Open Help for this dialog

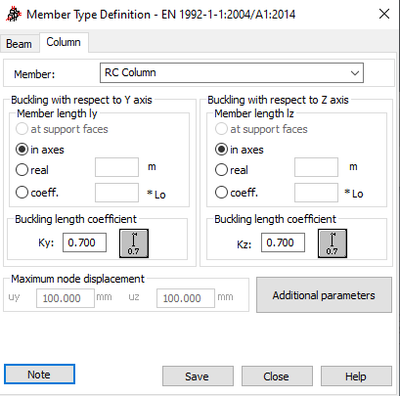[x=356, y=376]
